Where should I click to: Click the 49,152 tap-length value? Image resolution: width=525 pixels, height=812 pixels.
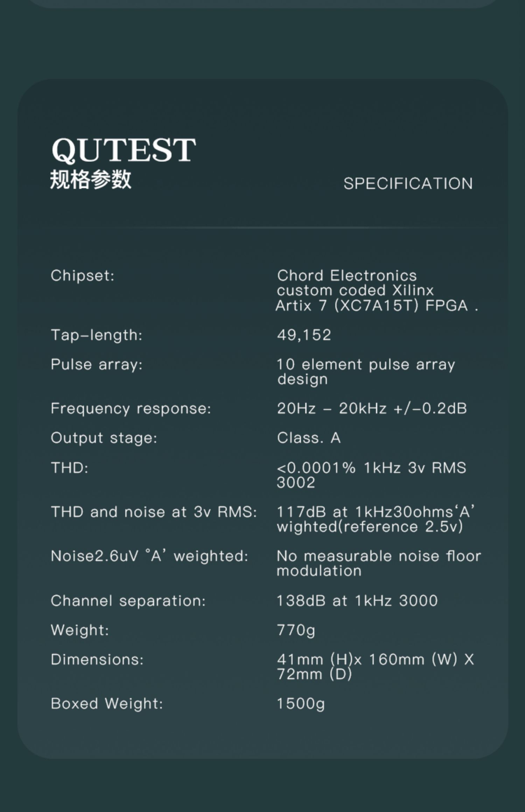coord(304,335)
